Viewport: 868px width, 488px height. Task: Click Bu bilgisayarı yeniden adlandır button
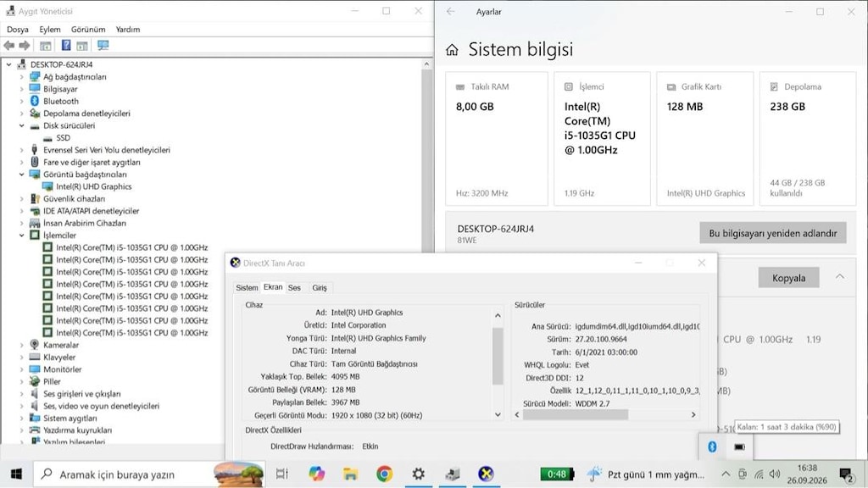(773, 233)
